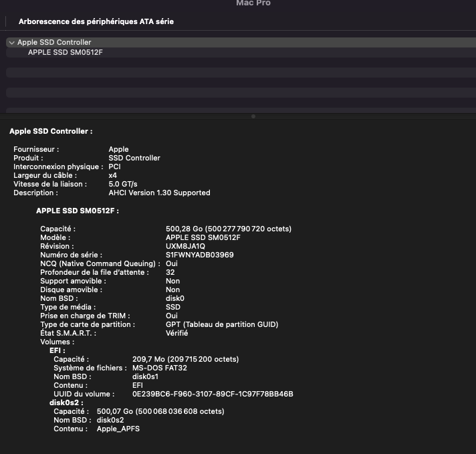This screenshot has width=476, height=454.
Task: Click the 'Arborescence des périphériques ATA série' column header
Action: (x=96, y=21)
